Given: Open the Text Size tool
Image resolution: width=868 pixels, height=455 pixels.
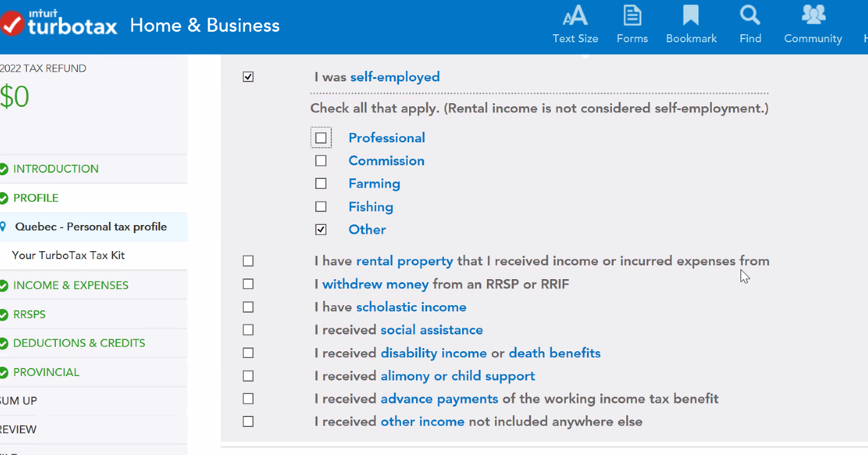Looking at the screenshot, I should point(575,17).
